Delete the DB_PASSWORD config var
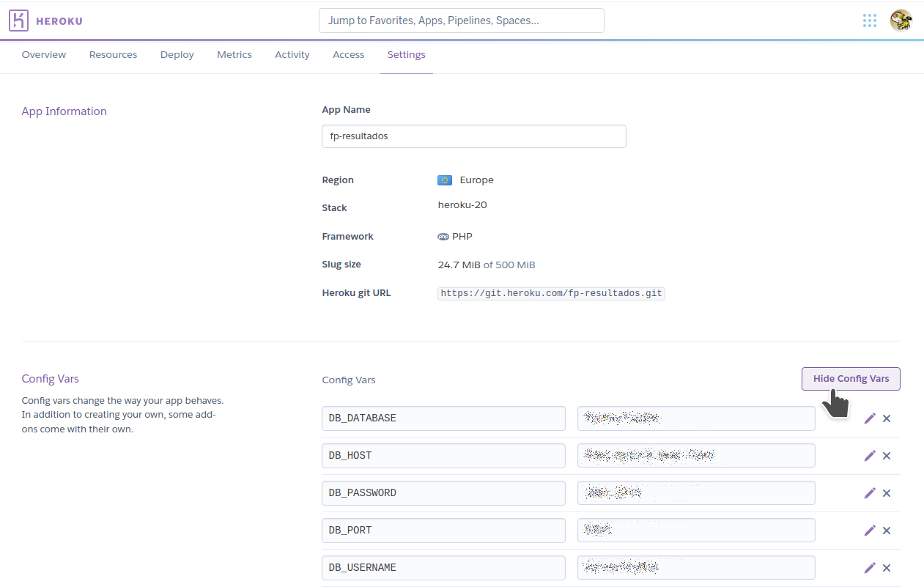Image resolution: width=924 pixels, height=587 pixels. (x=887, y=493)
